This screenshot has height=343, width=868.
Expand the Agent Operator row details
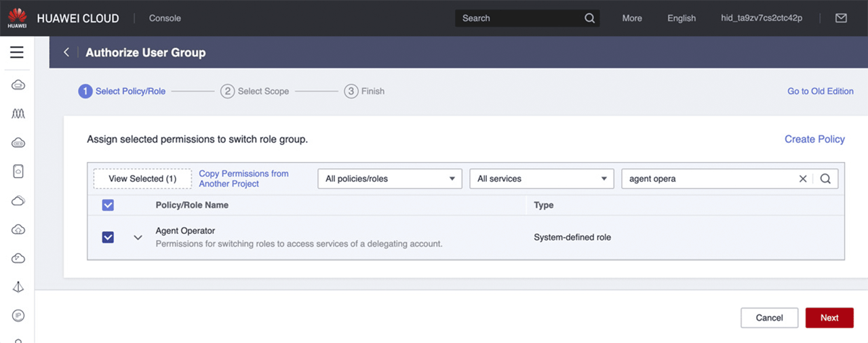(138, 238)
